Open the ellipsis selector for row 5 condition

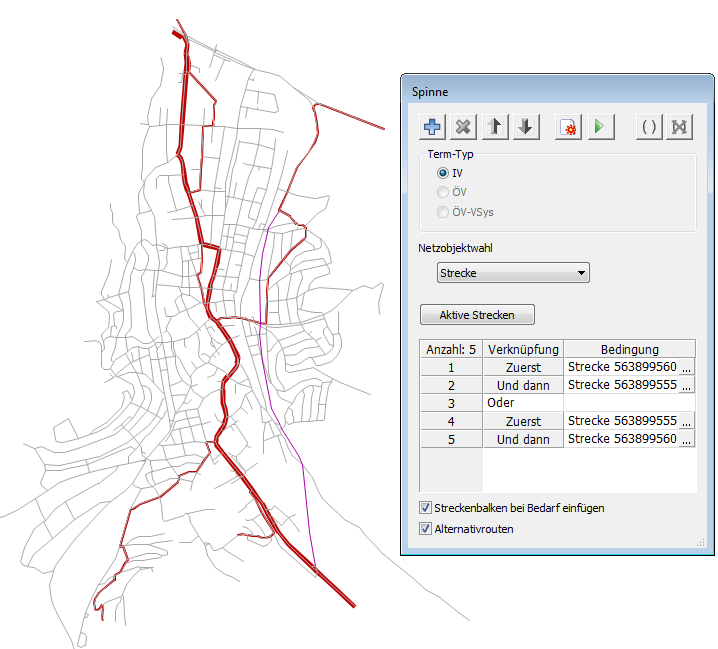point(686,440)
